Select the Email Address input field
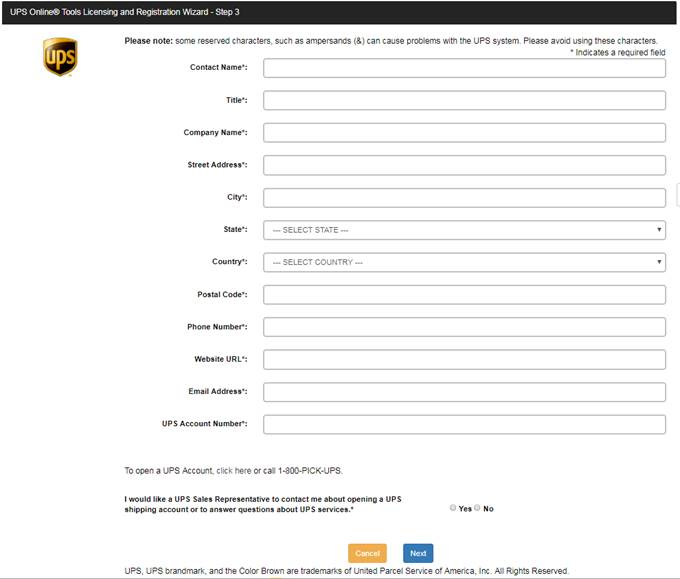Screen dimensions: 680x579 pos(464,392)
